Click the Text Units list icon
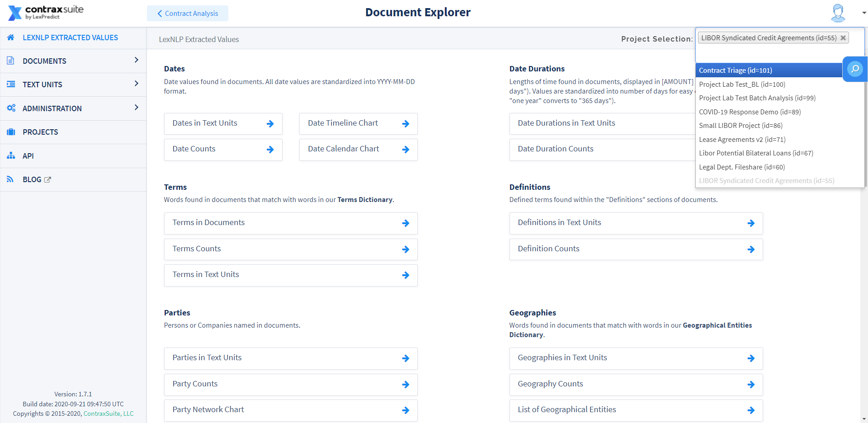 (11, 85)
